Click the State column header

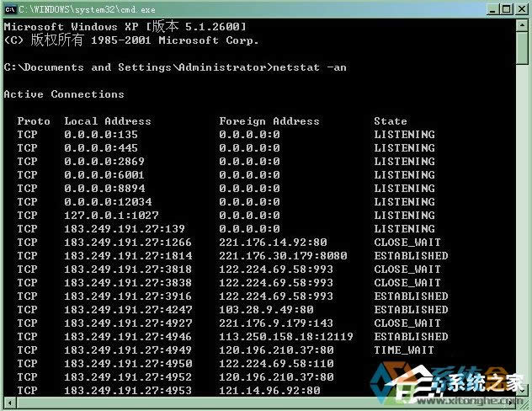[x=391, y=121]
